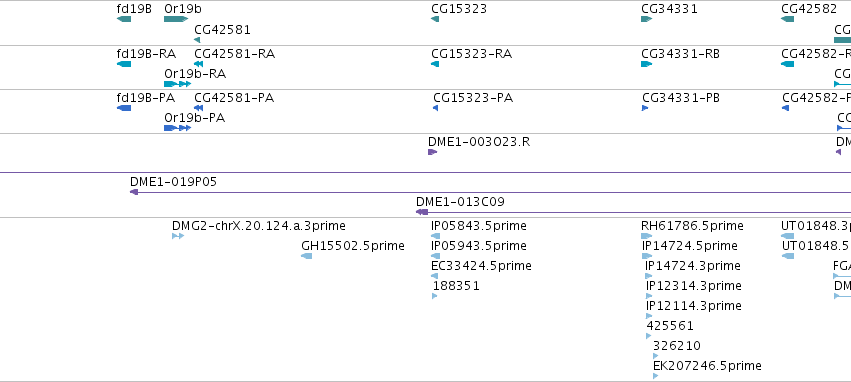The height and width of the screenshot is (382, 851).
Task: Select the RH61786.5prime EST glyph
Action: [x=646, y=236]
